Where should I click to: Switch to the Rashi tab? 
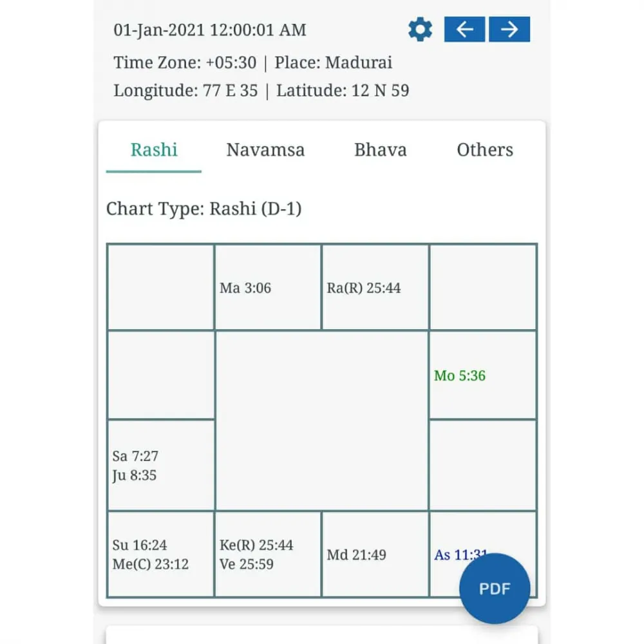click(154, 150)
